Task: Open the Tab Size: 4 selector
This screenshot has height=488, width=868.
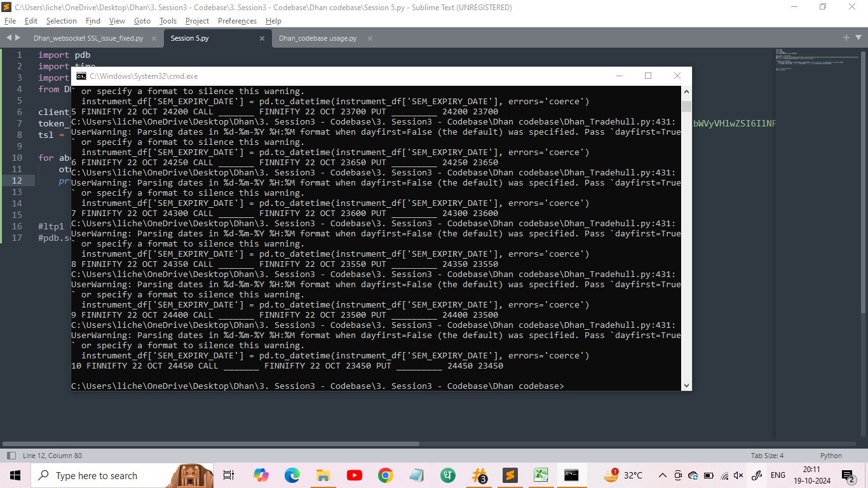Action: pyautogui.click(x=767, y=456)
